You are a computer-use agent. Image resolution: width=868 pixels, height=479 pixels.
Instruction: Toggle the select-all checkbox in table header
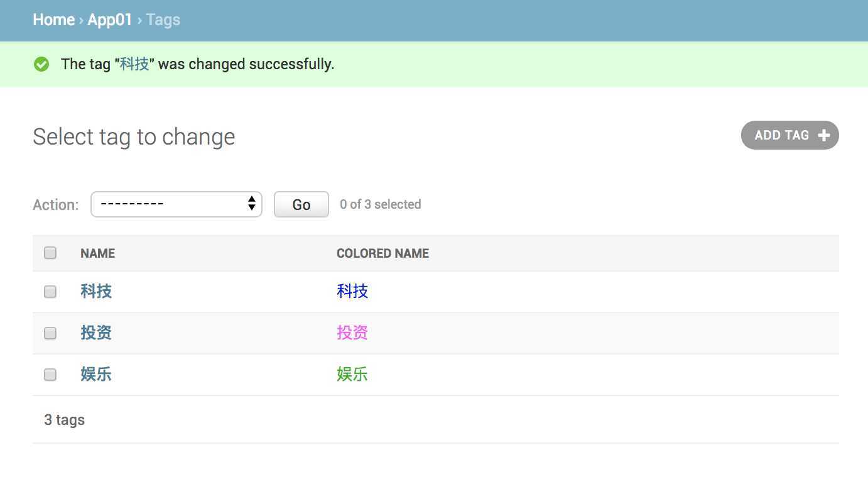point(50,253)
